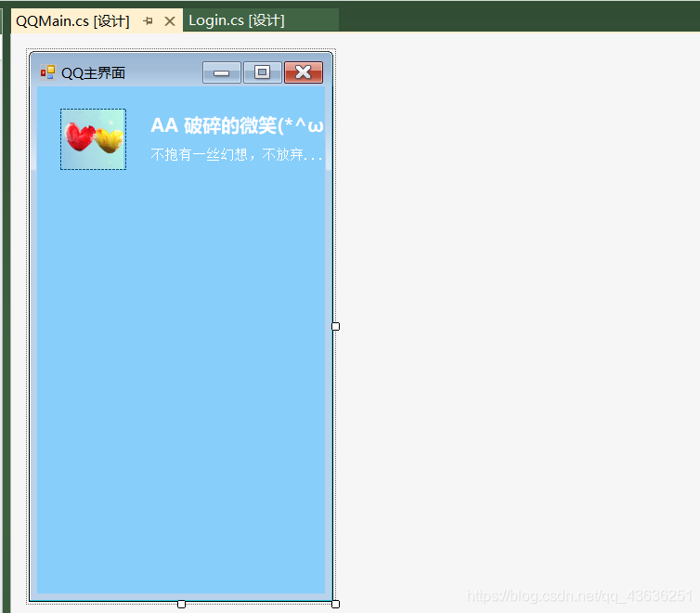This screenshot has height=613, width=700.
Task: Pin the QQMain.cs tab
Action: 149,21
